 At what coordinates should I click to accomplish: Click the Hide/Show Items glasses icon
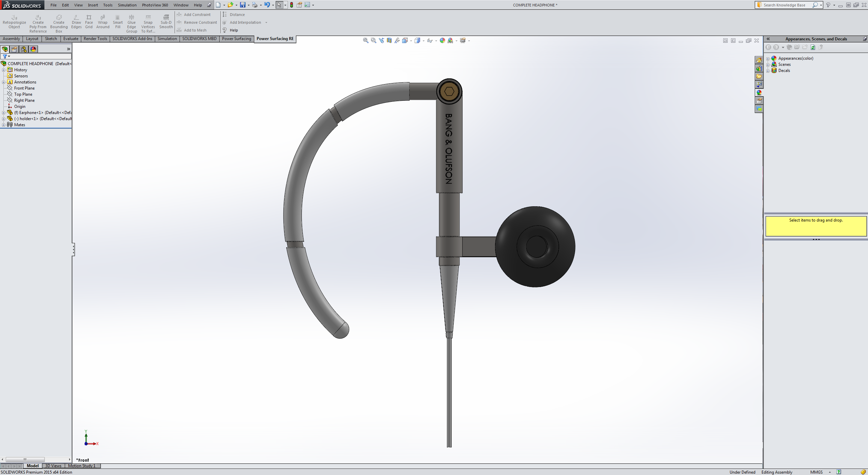(430, 40)
